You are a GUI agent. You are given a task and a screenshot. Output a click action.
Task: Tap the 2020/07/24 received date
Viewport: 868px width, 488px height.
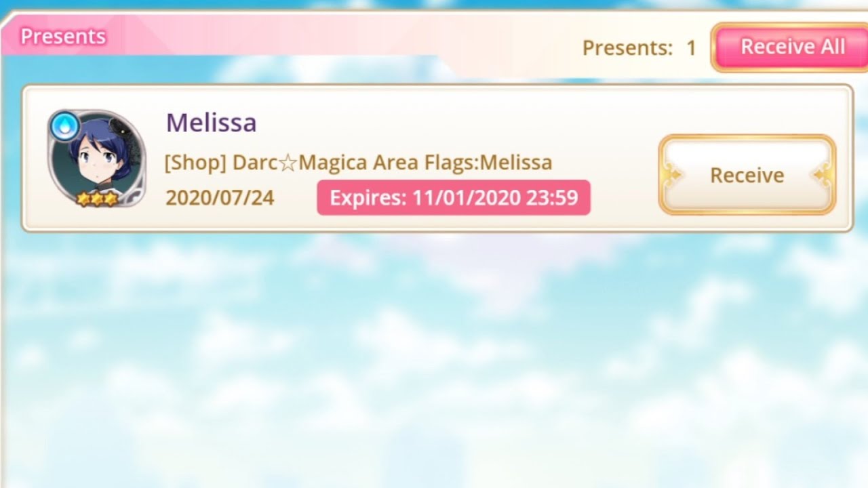click(x=220, y=198)
